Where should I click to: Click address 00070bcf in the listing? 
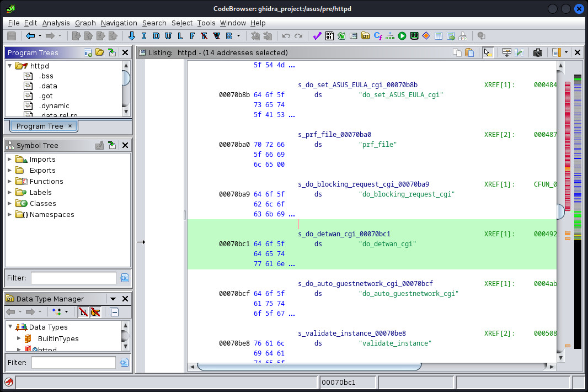point(234,294)
